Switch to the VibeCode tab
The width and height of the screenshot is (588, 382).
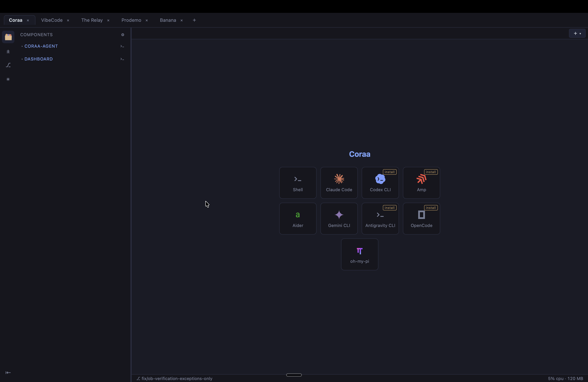point(52,20)
